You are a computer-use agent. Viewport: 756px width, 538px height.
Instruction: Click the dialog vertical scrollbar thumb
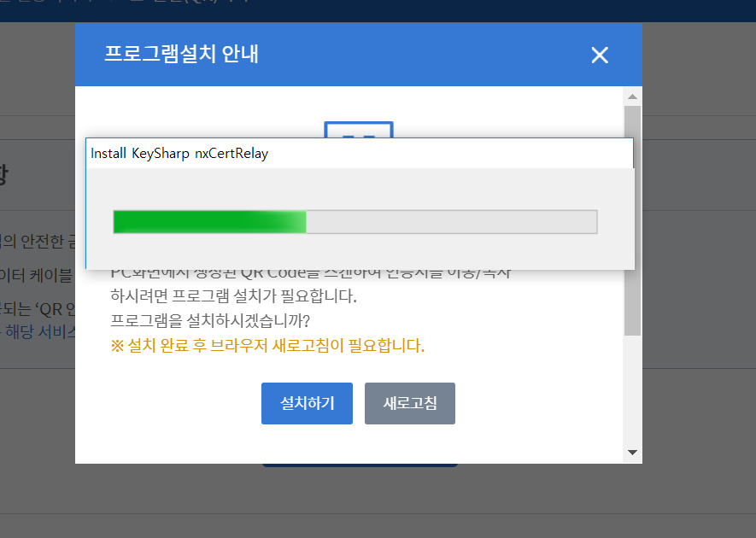point(633,220)
